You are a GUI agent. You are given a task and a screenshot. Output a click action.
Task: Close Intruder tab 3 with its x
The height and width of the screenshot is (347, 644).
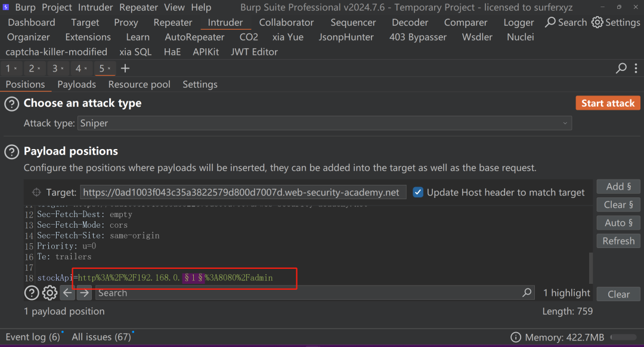point(63,69)
